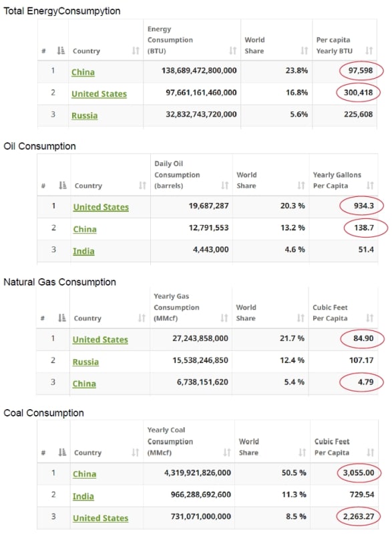Select gas consumption value 15,538,246,850
This screenshot has width=392, height=534.
(200, 360)
